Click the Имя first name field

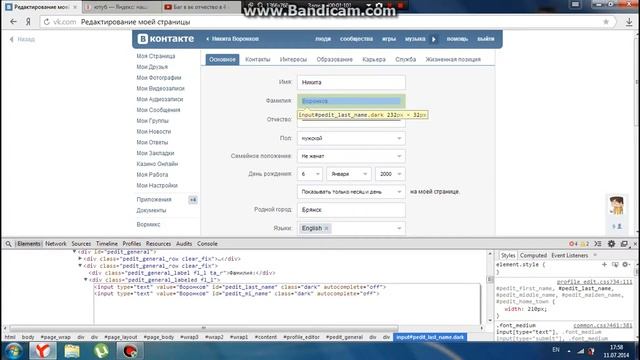pyautogui.click(x=351, y=82)
